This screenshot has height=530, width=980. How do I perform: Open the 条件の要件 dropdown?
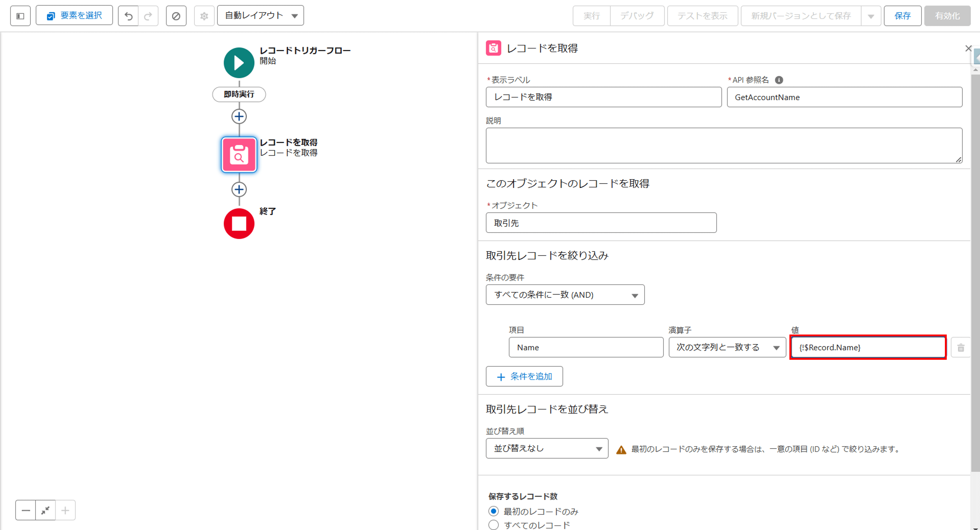click(x=565, y=295)
